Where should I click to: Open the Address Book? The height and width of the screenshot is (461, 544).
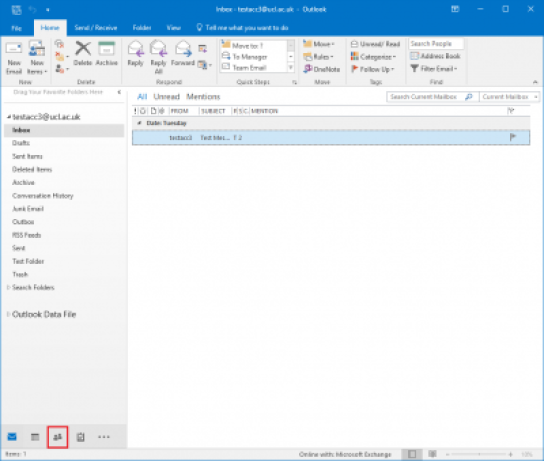click(x=435, y=56)
